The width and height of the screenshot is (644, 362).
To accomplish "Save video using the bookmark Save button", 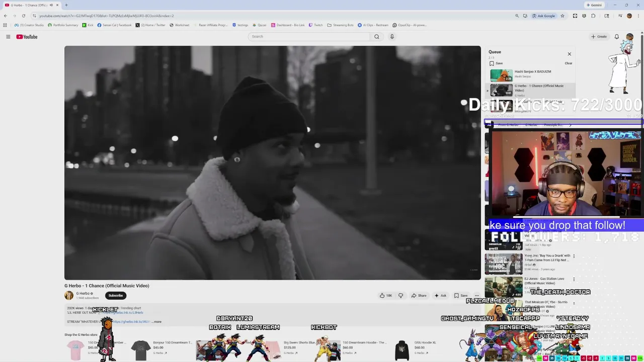I will [461, 296].
